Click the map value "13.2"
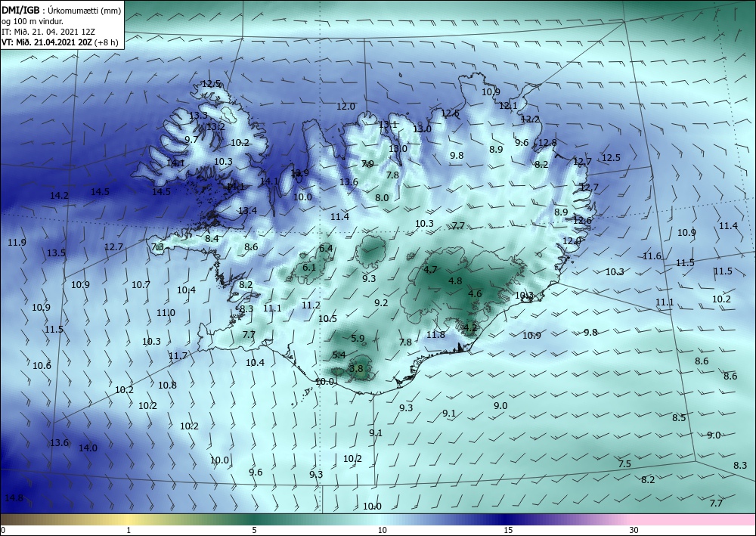 (x=215, y=127)
